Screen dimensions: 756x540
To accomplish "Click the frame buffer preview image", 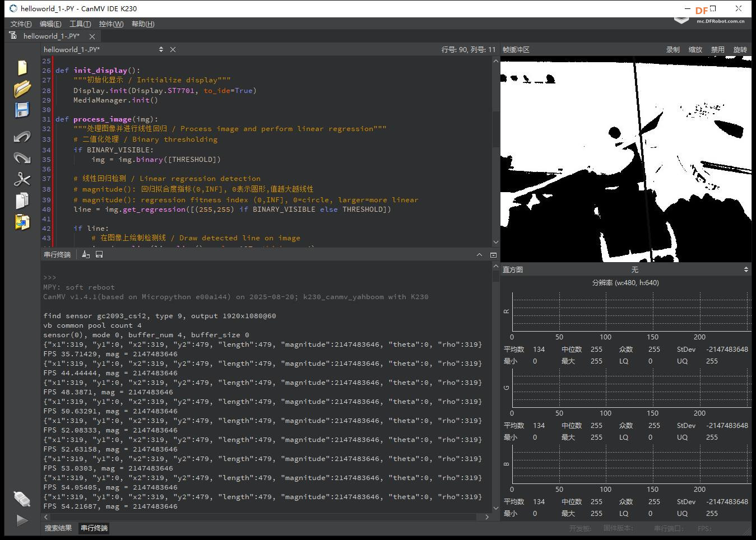I will click(625, 159).
